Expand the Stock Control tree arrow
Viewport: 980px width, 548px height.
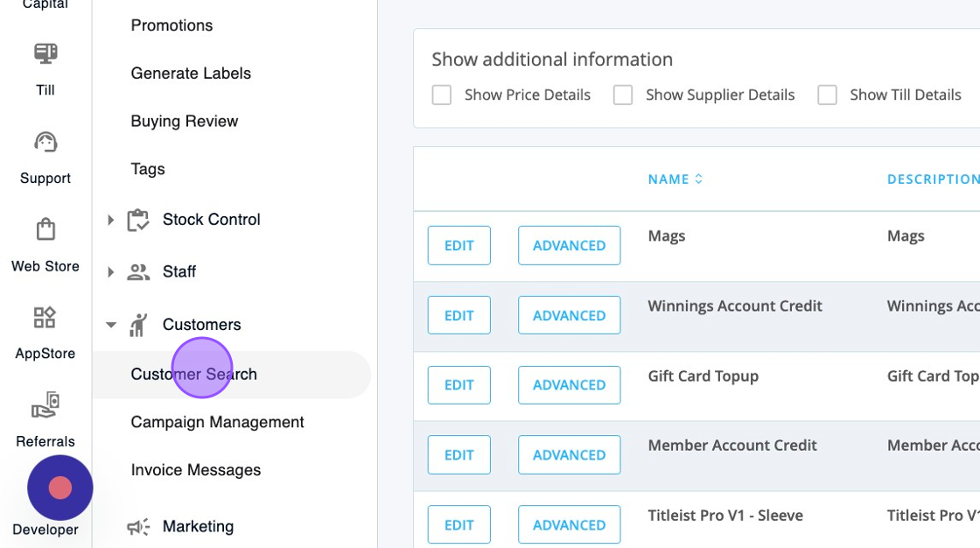pos(110,220)
